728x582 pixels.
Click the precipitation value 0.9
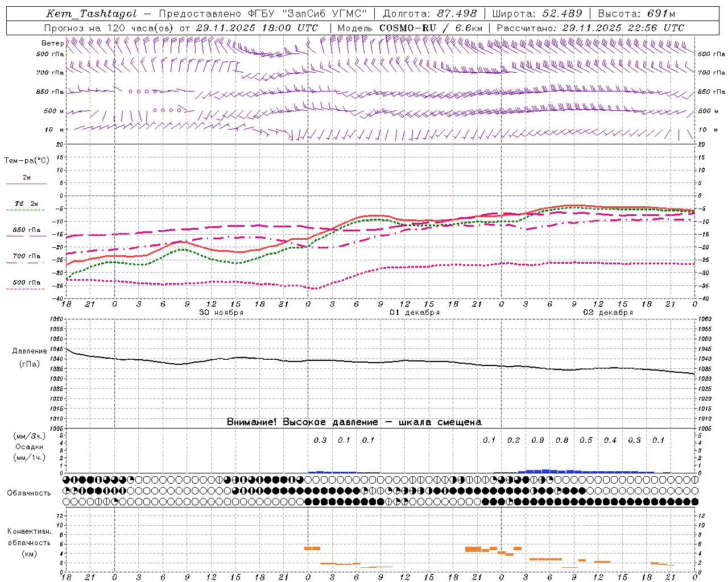[x=537, y=440]
